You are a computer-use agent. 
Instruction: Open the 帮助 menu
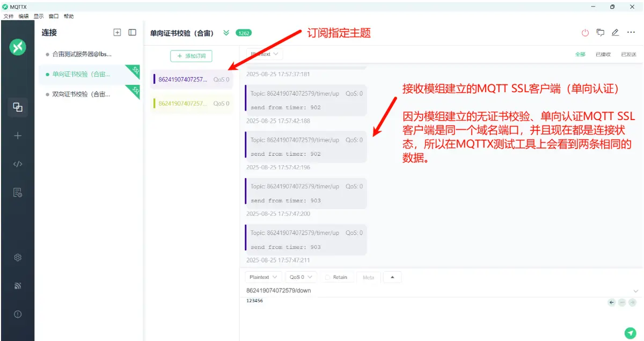click(69, 16)
